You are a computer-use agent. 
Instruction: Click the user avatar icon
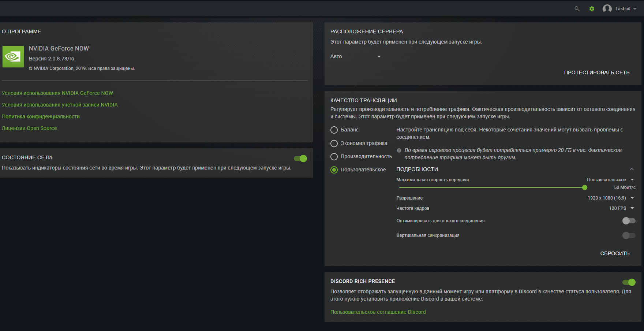[607, 9]
